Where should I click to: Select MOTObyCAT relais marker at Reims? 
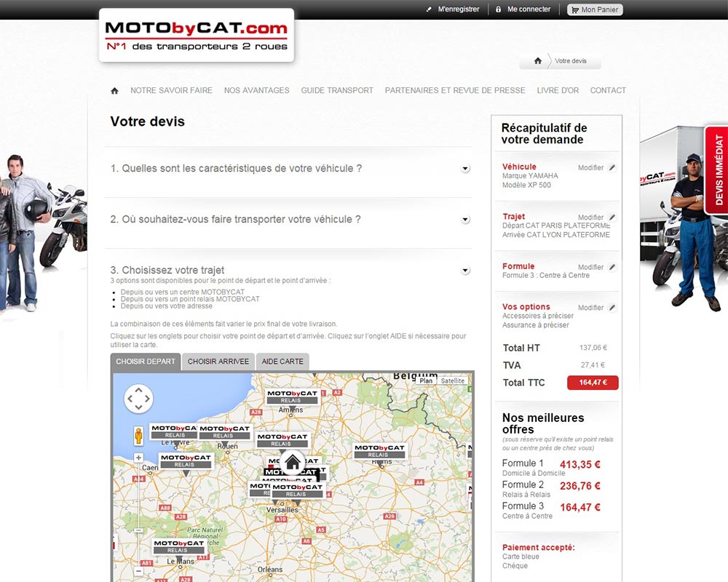(x=379, y=451)
